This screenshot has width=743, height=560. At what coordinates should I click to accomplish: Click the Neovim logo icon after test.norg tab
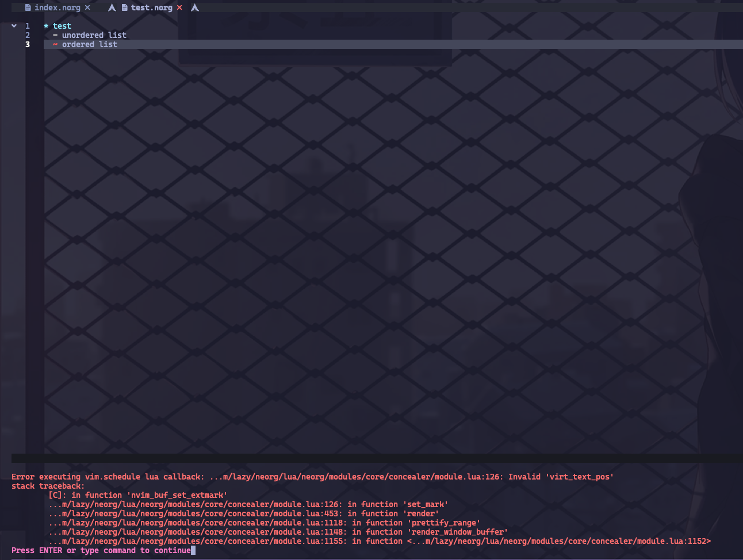194,7
